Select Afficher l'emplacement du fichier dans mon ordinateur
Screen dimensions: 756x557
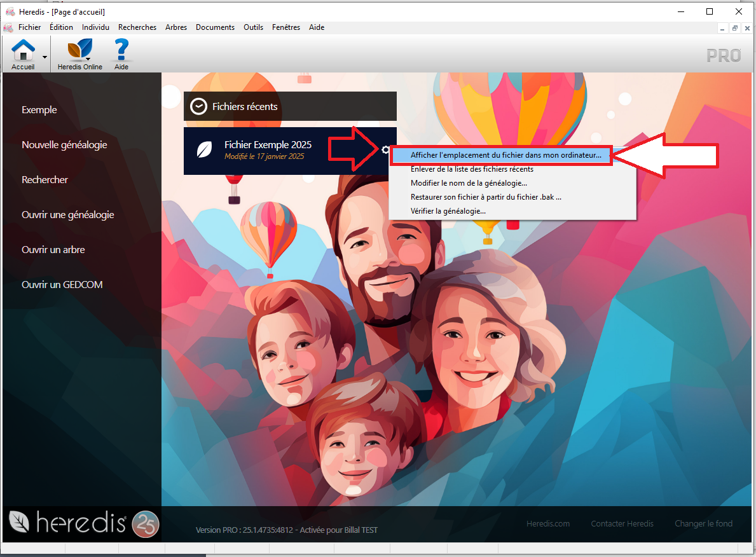click(505, 155)
